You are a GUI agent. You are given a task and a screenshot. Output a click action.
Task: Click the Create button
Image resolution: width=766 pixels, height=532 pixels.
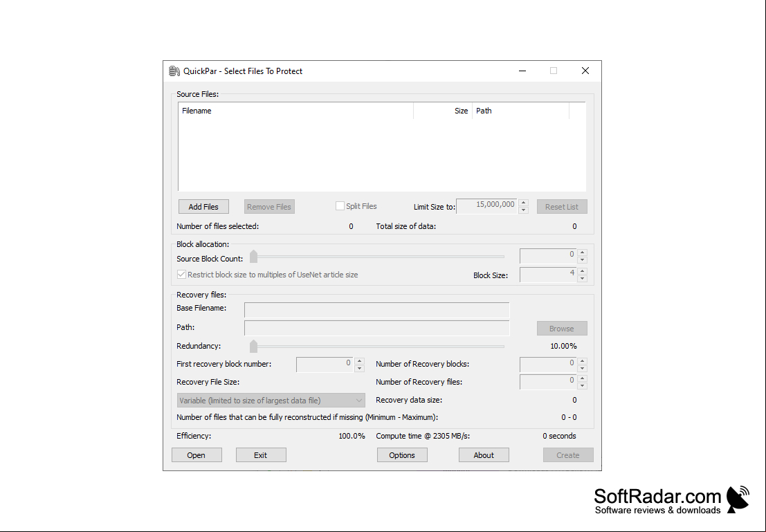(568, 455)
